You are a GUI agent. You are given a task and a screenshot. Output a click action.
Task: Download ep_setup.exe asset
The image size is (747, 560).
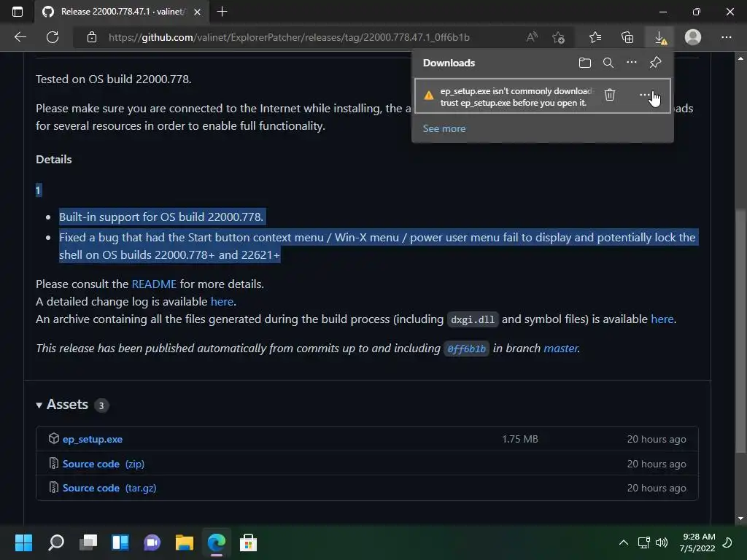click(93, 439)
